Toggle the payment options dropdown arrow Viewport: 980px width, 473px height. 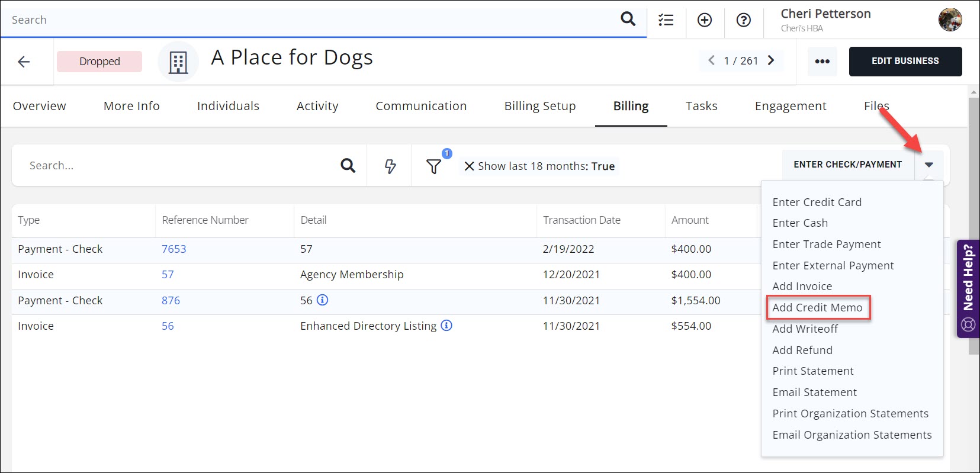[928, 165]
